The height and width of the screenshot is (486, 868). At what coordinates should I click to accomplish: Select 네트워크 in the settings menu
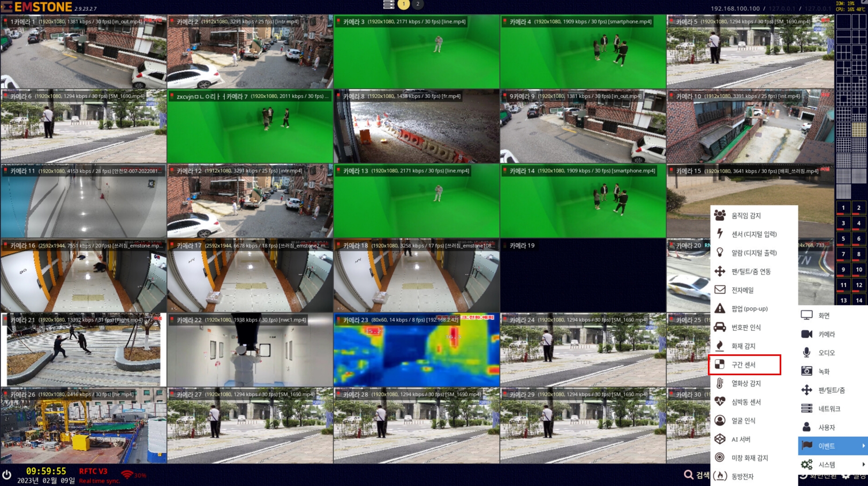coord(829,409)
